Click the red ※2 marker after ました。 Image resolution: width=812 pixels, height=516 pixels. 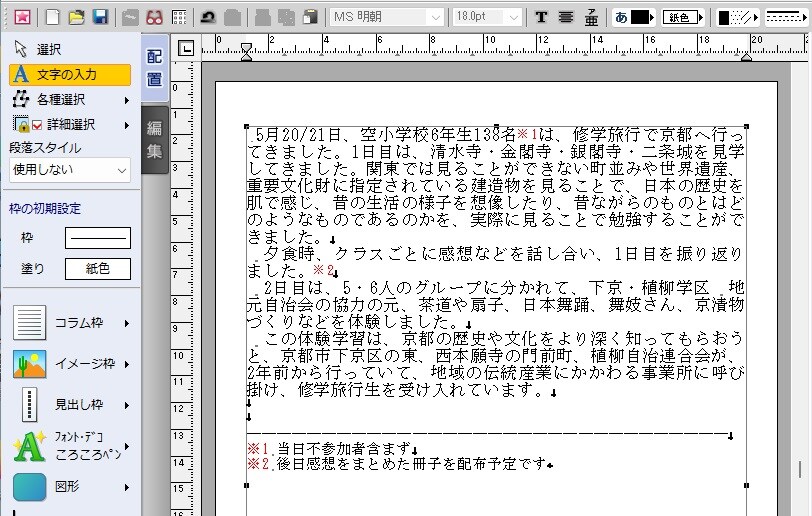pos(324,270)
